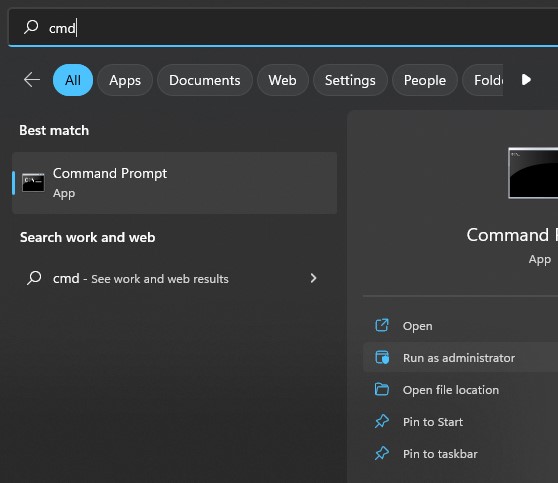This screenshot has height=483, width=558.
Task: Click the cmd search input field
Action: coord(283,28)
